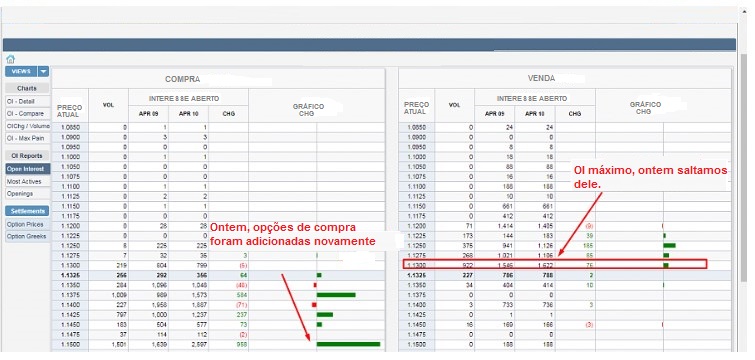Click the green bar in COMPRA 1.1375 row

(336, 295)
